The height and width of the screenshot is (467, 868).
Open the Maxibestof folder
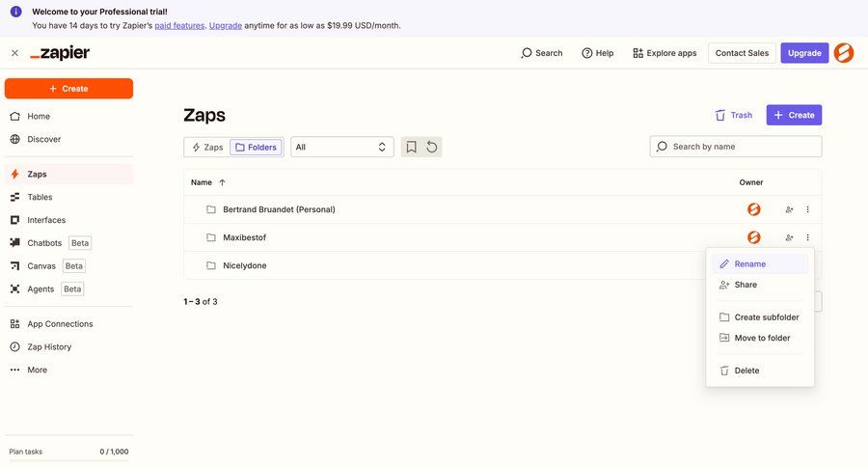pos(245,237)
